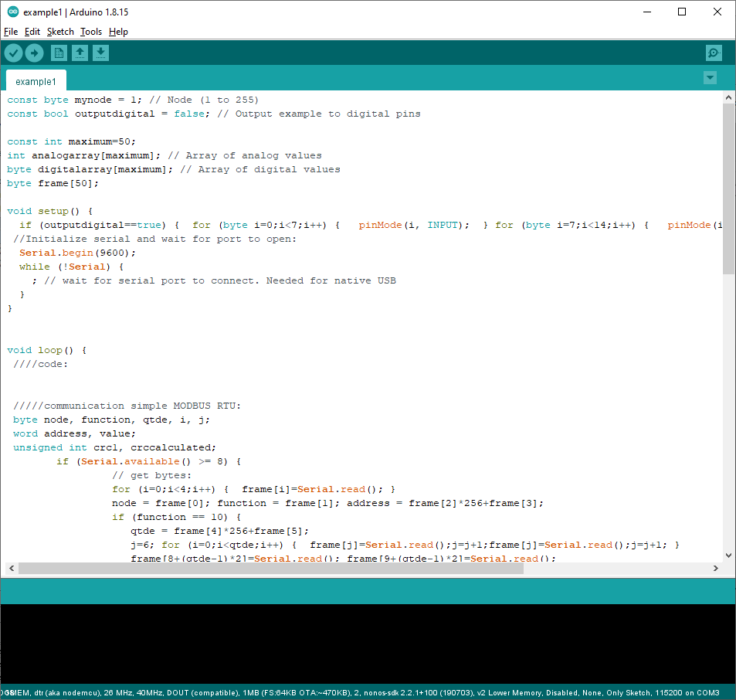Open the Help menu
The image size is (736, 700).
[118, 32]
